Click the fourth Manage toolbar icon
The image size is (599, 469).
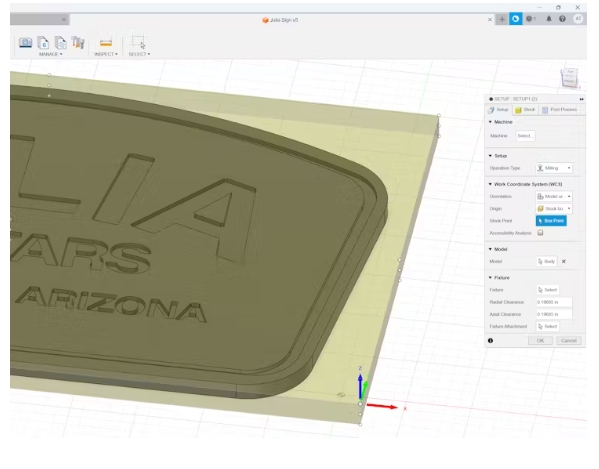point(78,42)
